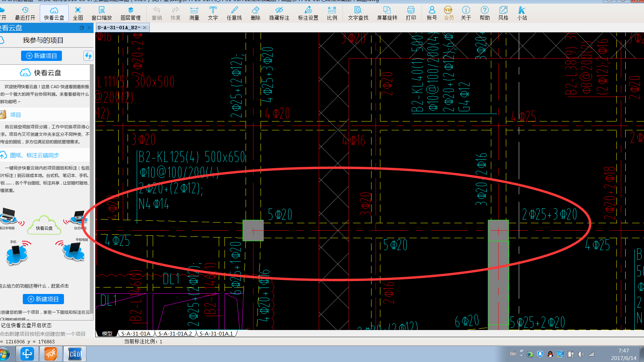Viewport: 644px width, 362px height.
Task: Click the volume icon in system tray
Action: click(581, 354)
